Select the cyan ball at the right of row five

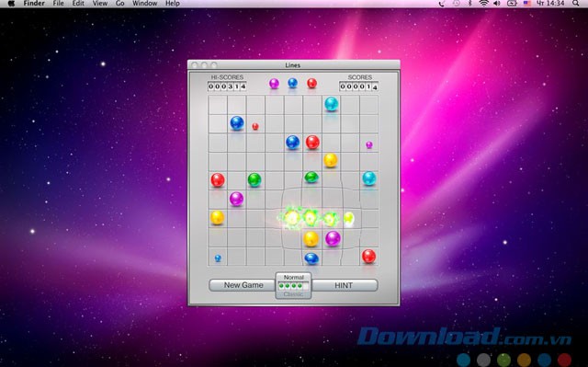point(369,178)
